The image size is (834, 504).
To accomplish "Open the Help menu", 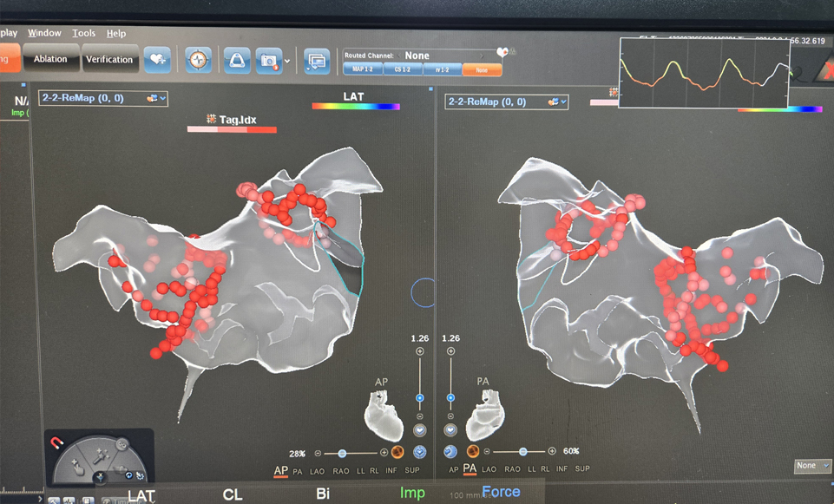I will click(x=116, y=33).
